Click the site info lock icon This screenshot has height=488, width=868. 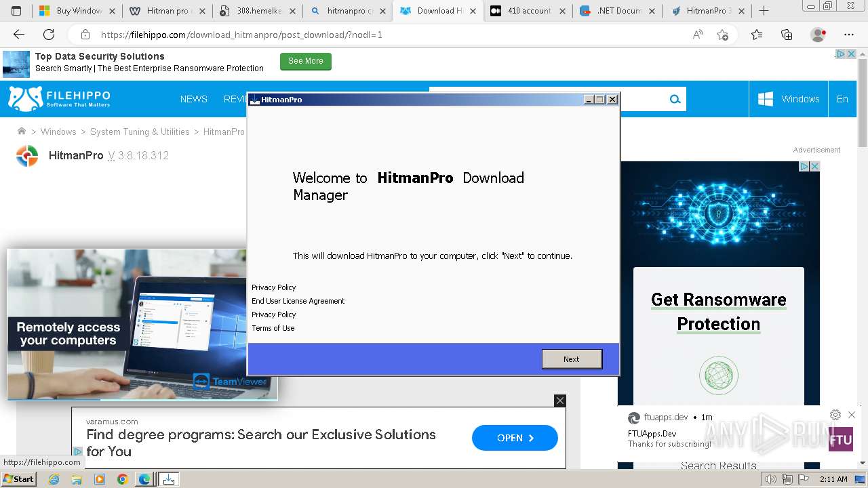[x=85, y=35]
